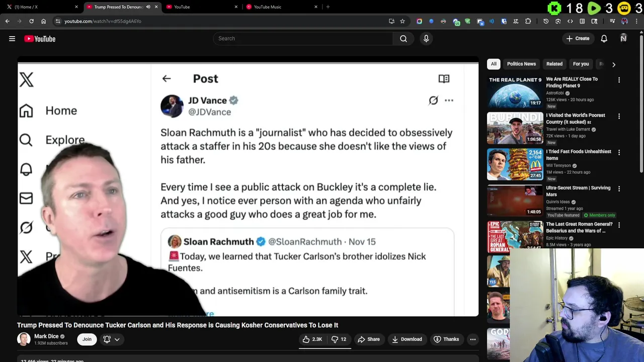Focus the YouTube search field
644x362 pixels.
(303, 39)
